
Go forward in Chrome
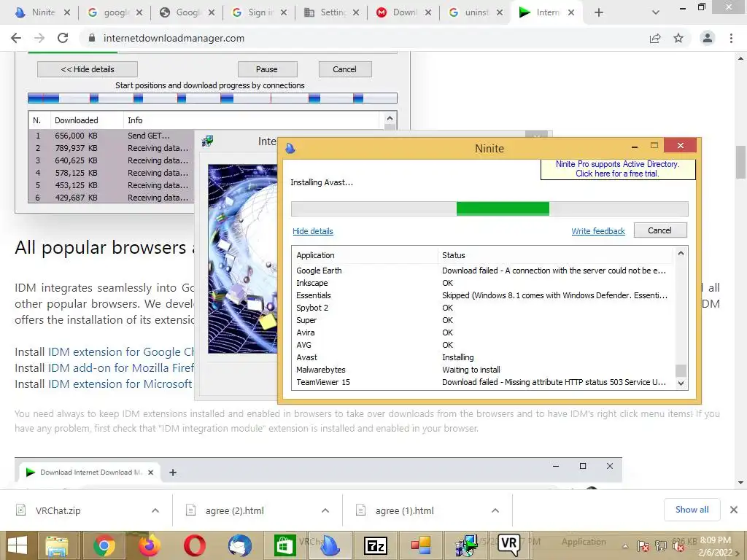pos(39,38)
